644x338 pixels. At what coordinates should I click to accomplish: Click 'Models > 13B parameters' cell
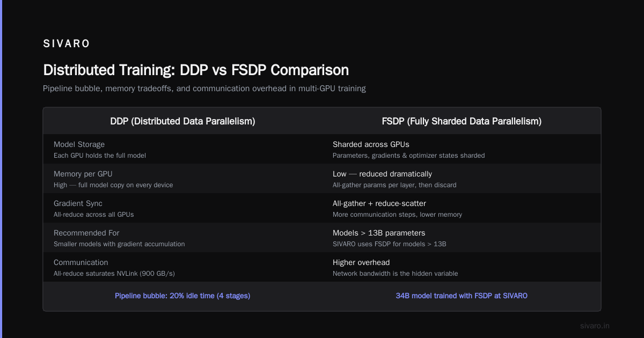tap(379, 233)
